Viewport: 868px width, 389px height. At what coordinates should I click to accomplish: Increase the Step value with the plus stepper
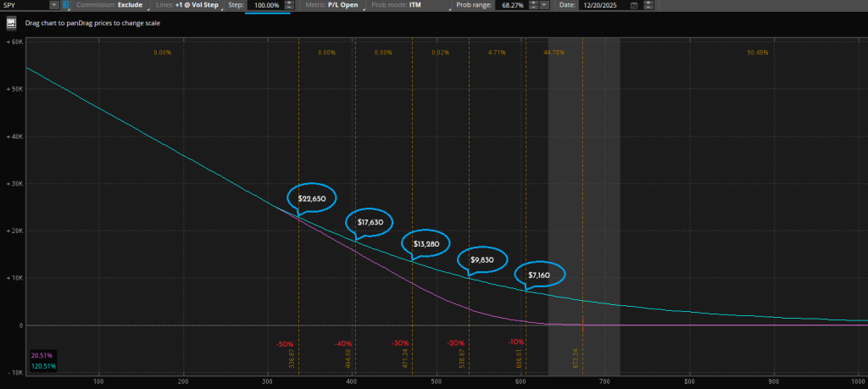[288, 3]
